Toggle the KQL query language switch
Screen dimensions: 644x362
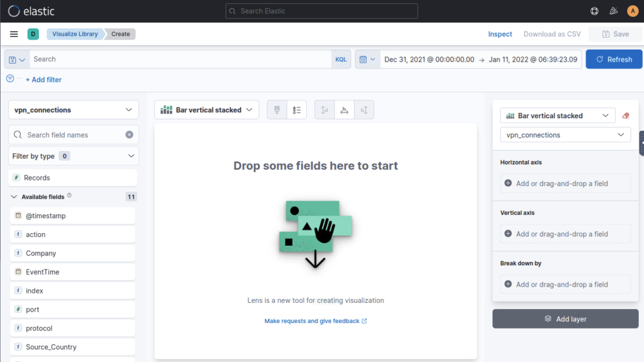(341, 60)
